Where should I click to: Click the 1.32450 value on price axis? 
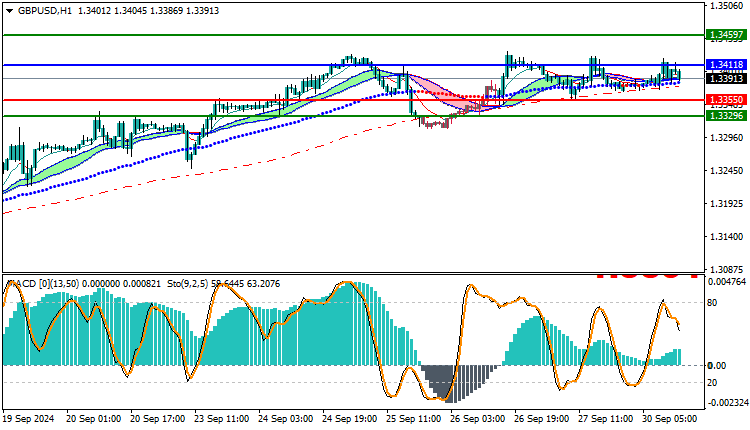pyautogui.click(x=727, y=171)
